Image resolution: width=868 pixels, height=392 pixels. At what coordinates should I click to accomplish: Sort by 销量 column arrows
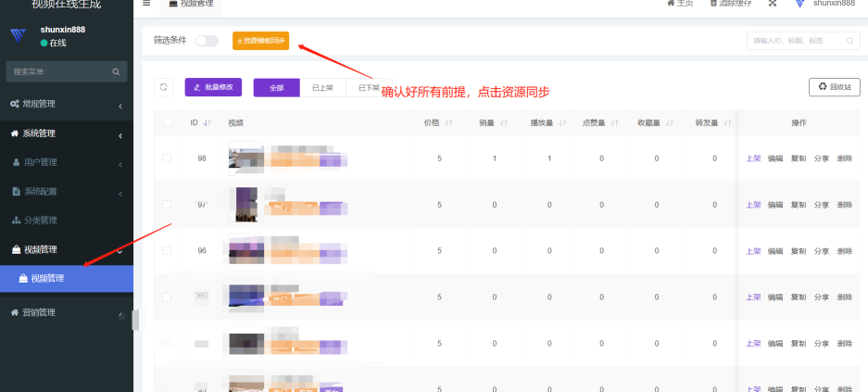pyautogui.click(x=504, y=123)
